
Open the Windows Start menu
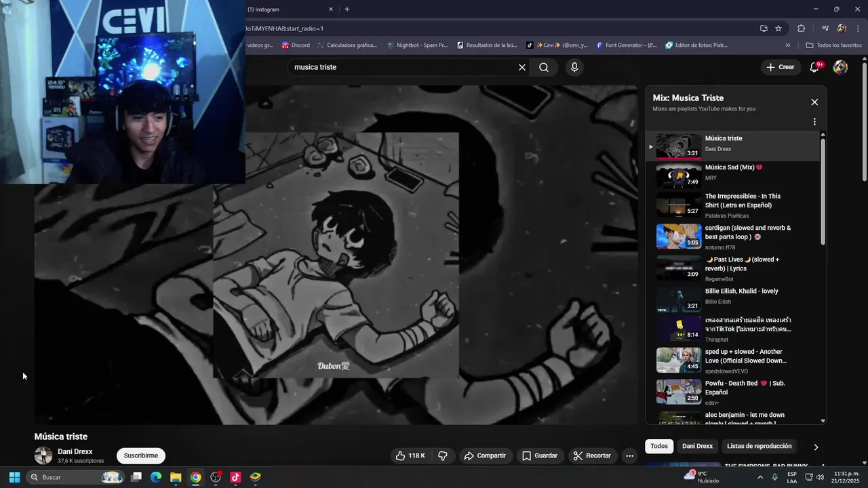click(14, 477)
